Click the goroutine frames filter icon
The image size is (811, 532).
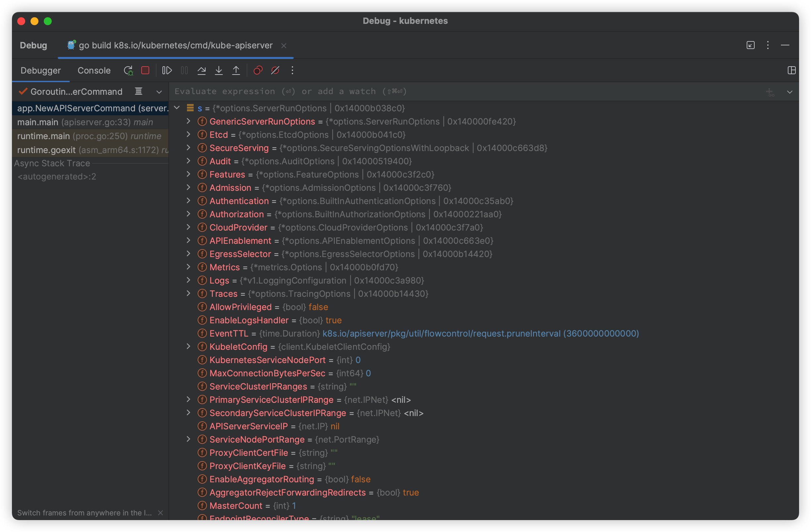click(139, 91)
